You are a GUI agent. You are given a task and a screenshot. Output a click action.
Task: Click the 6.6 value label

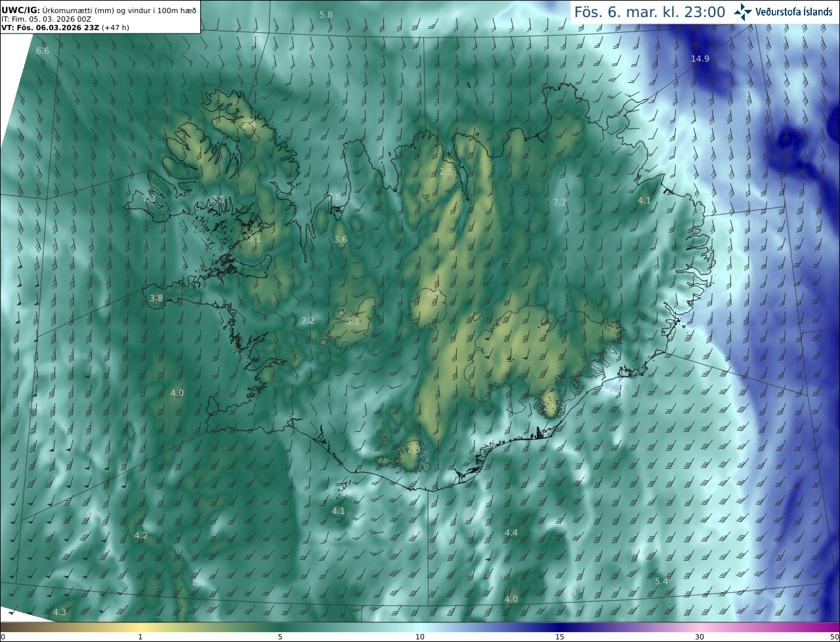pos(43,51)
